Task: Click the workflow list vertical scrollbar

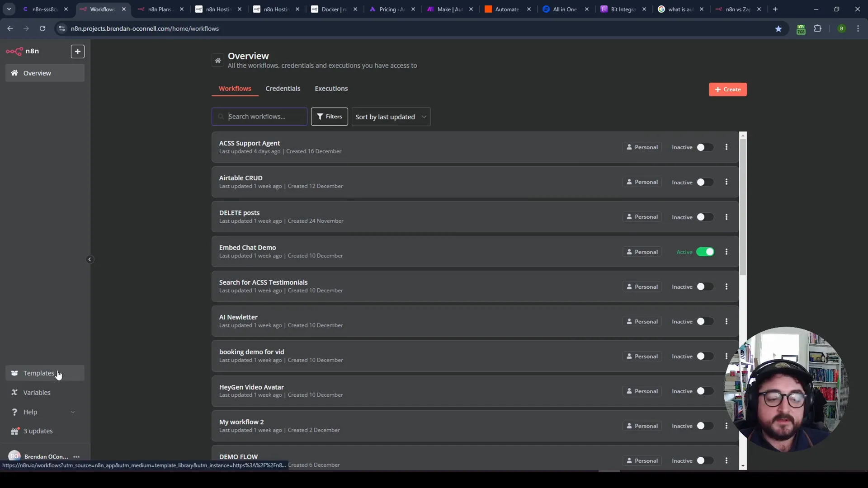Action: 743,206
